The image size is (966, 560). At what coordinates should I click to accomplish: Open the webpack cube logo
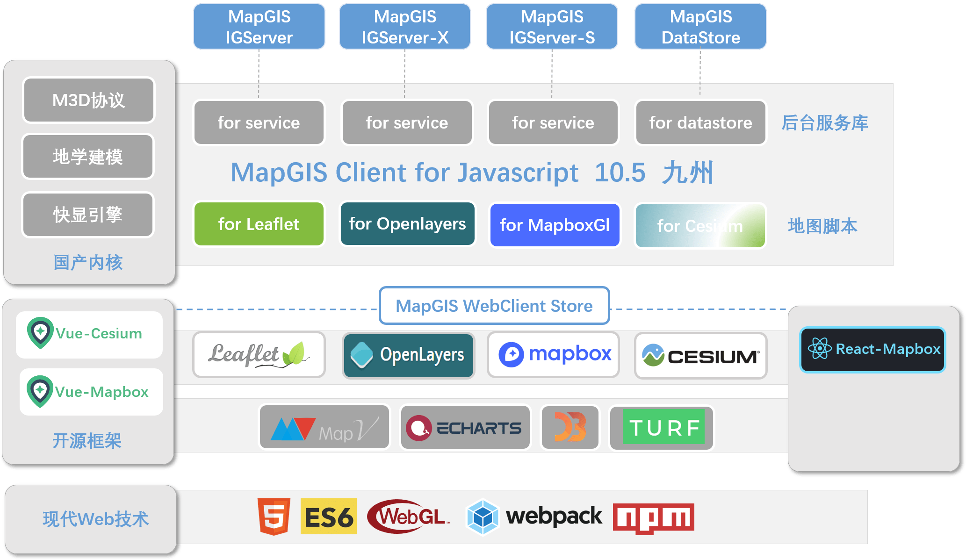483,517
